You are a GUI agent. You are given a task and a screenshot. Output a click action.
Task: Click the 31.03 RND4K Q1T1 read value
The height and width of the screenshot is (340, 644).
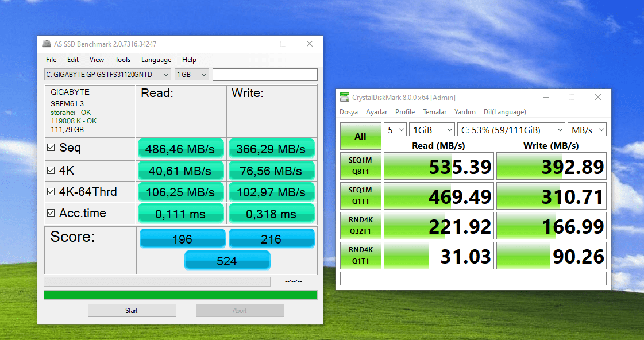[x=439, y=256]
